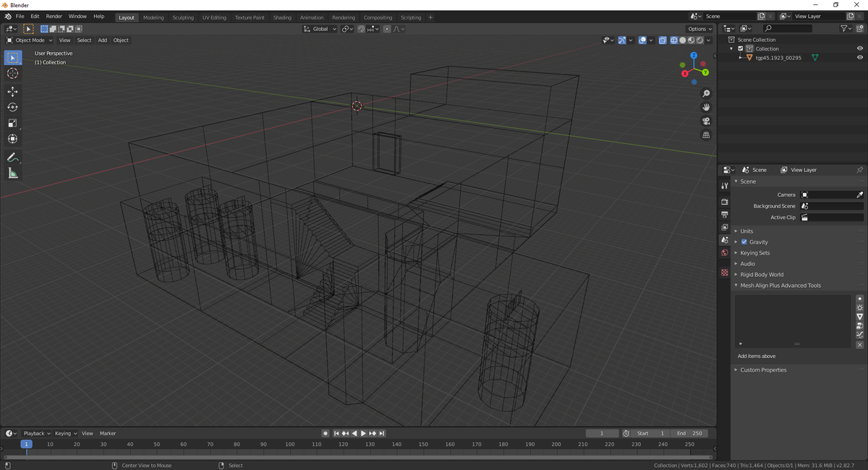The height and width of the screenshot is (470, 868).
Task: Toggle the Collection exclude checkbox in outliner
Action: pos(741,48)
